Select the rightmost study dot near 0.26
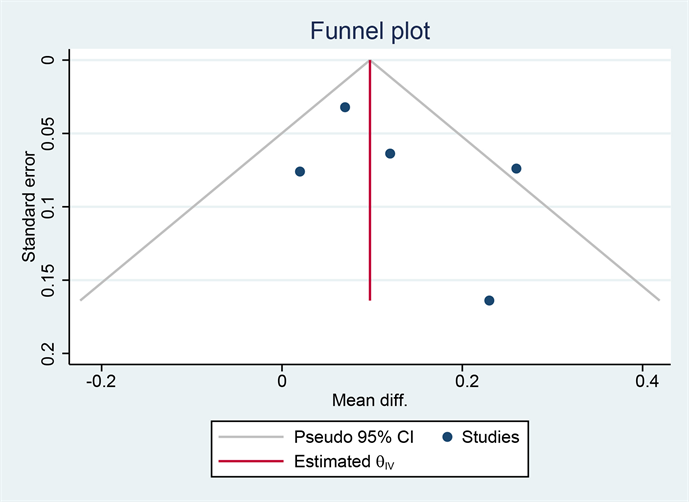 click(516, 168)
